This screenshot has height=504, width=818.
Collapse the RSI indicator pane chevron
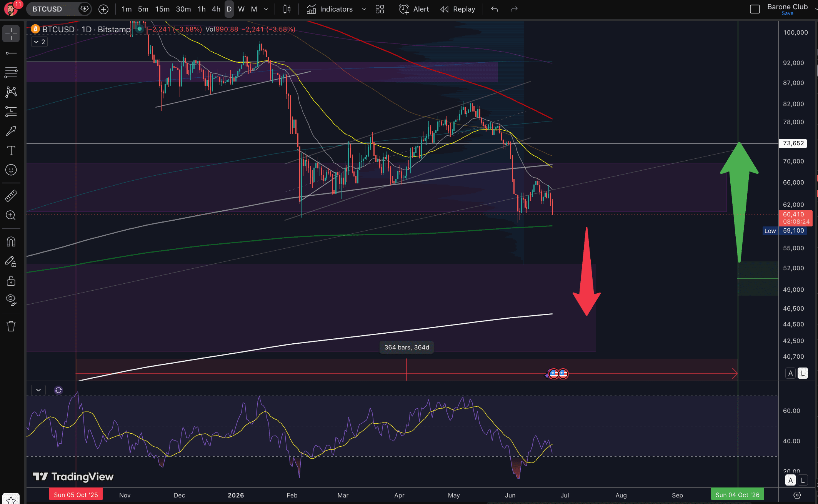(38, 390)
